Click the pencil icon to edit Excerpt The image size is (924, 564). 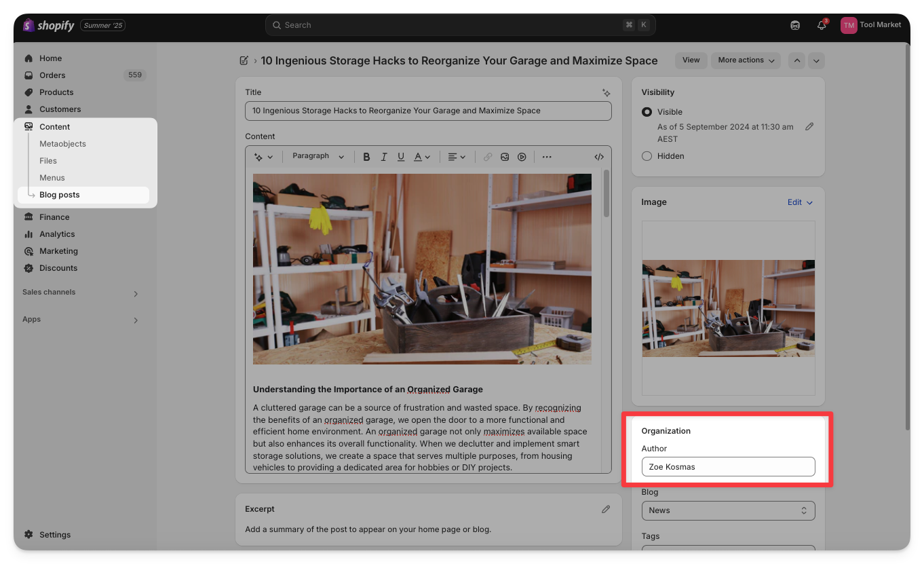[606, 509]
